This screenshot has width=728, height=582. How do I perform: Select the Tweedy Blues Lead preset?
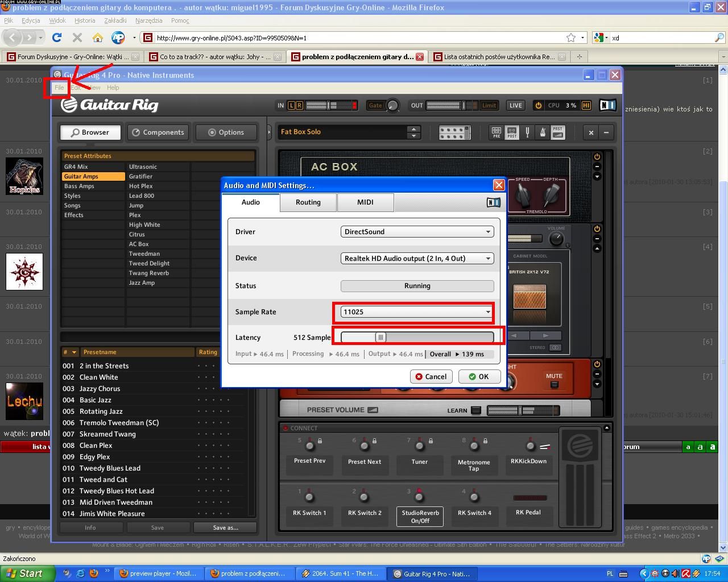(x=110, y=468)
